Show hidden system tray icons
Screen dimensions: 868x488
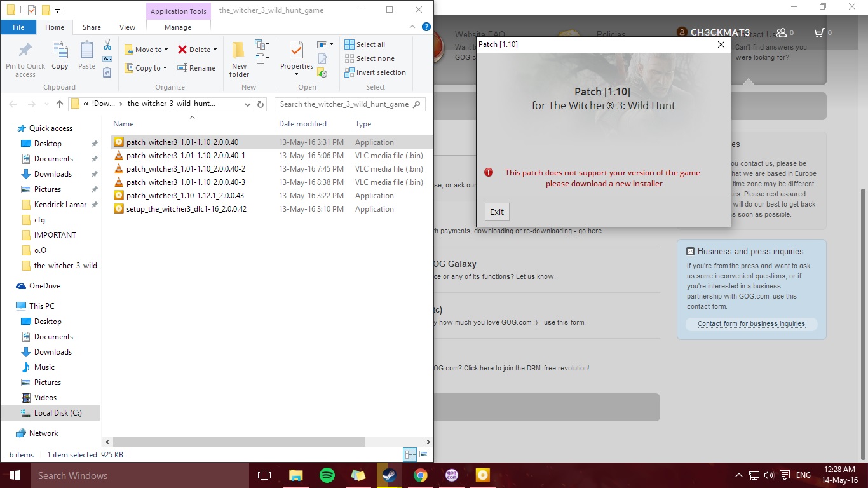738,475
